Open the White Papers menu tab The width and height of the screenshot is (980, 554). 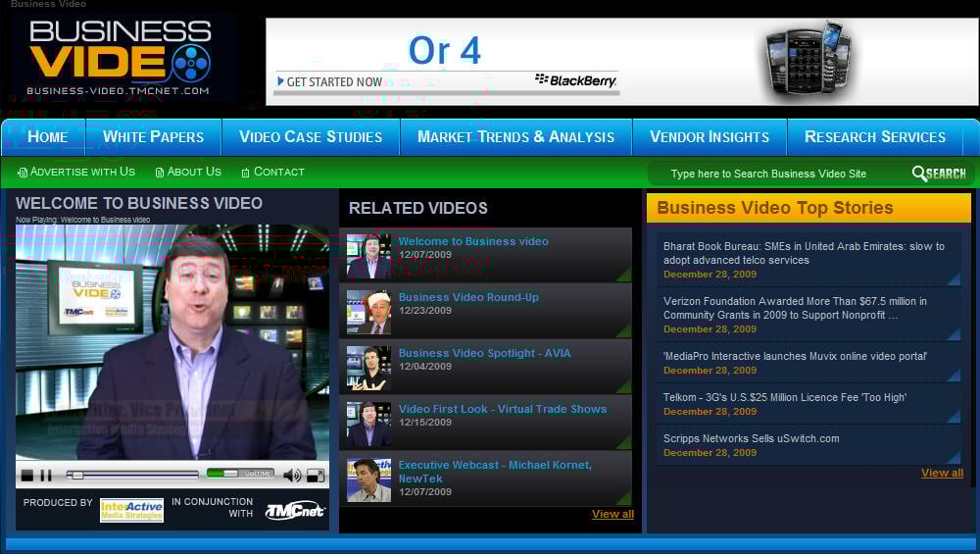pos(153,137)
